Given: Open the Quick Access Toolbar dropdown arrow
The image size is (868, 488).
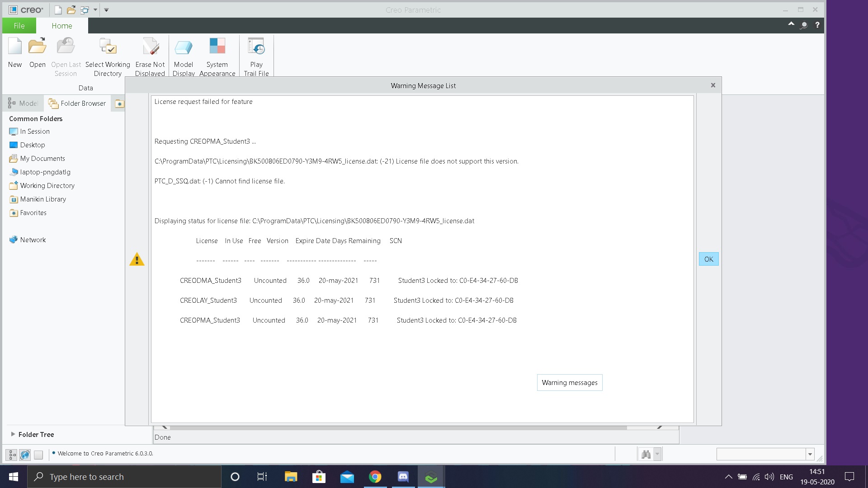Looking at the screenshot, I should tap(106, 9).
